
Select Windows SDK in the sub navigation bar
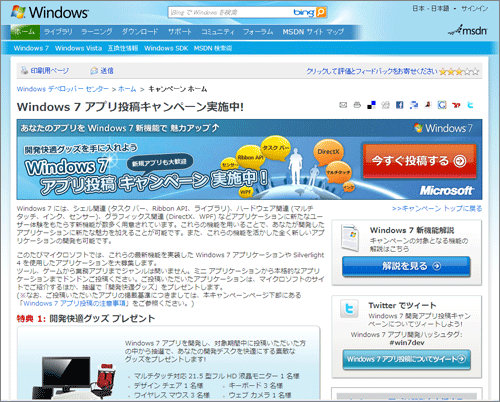166,48
